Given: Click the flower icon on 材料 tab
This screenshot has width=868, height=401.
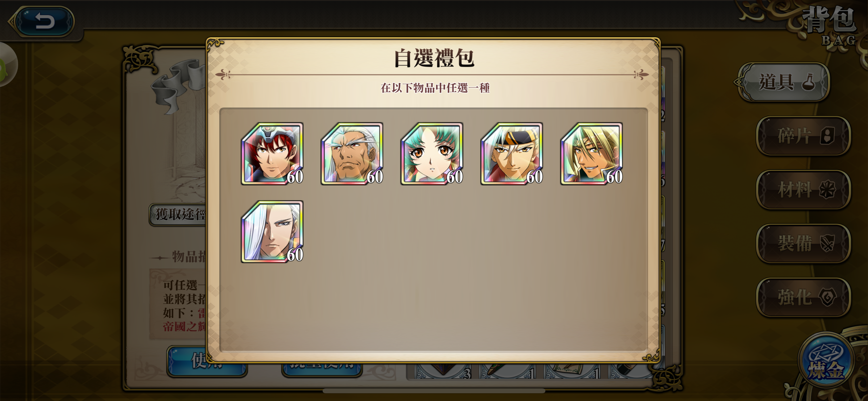Looking at the screenshot, I should tap(828, 190).
